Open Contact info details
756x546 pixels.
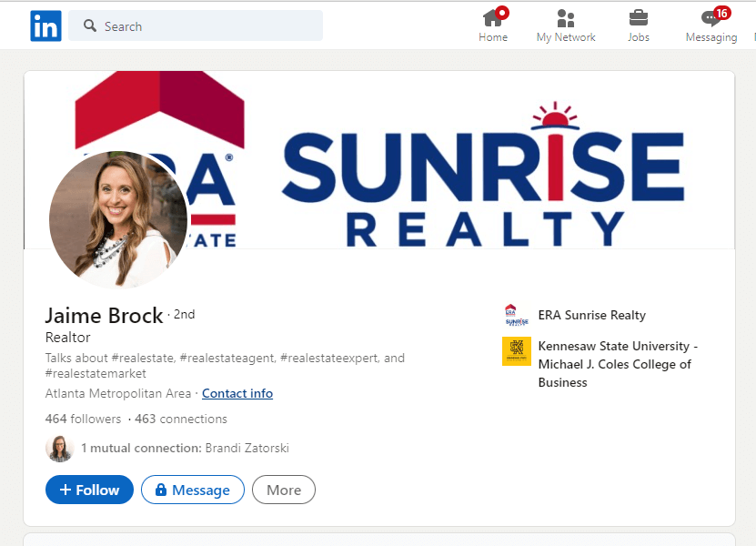(237, 393)
